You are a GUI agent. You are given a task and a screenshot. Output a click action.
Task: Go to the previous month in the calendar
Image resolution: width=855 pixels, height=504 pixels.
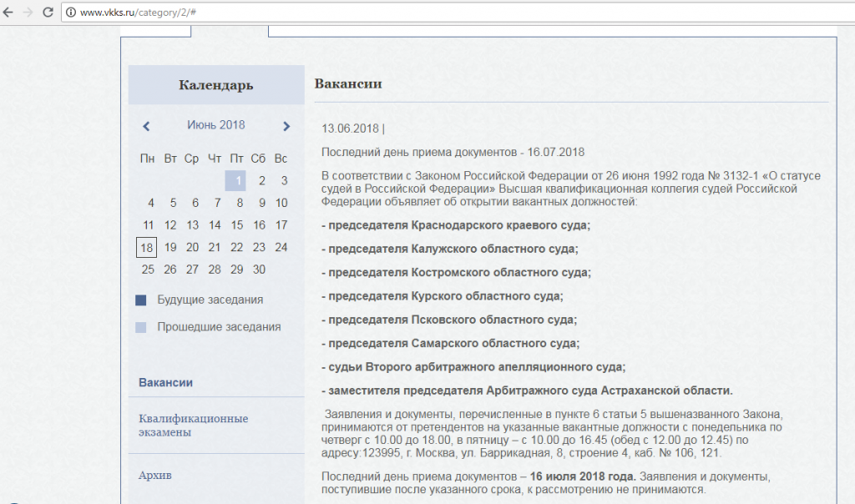pyautogui.click(x=146, y=126)
